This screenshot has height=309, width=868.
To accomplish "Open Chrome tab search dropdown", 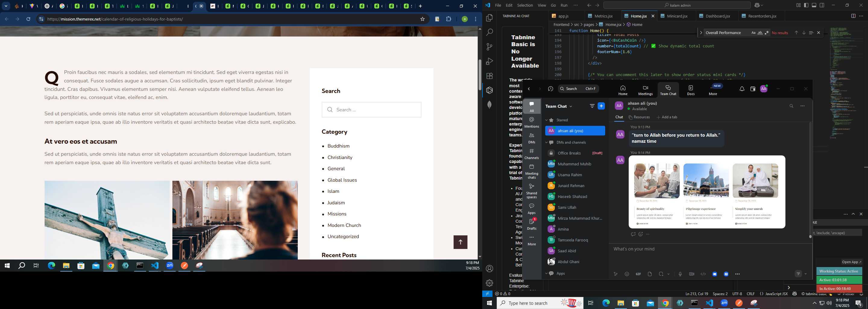I will click(x=6, y=6).
